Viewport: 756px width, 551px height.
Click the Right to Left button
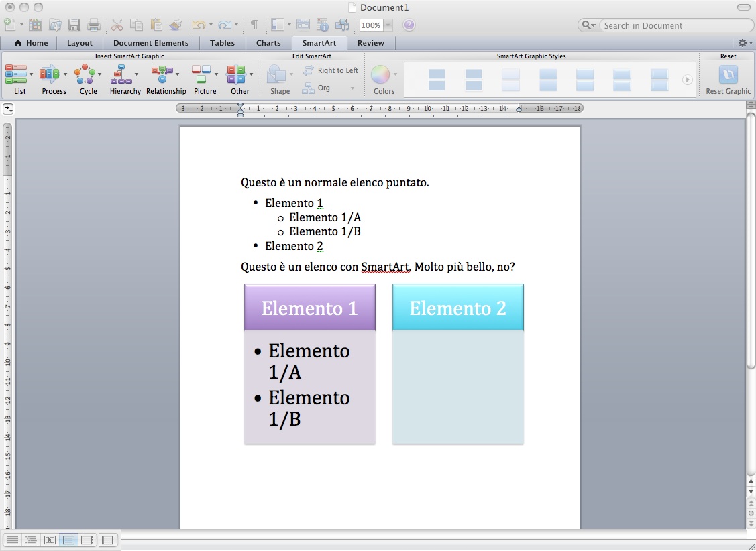[x=331, y=70]
